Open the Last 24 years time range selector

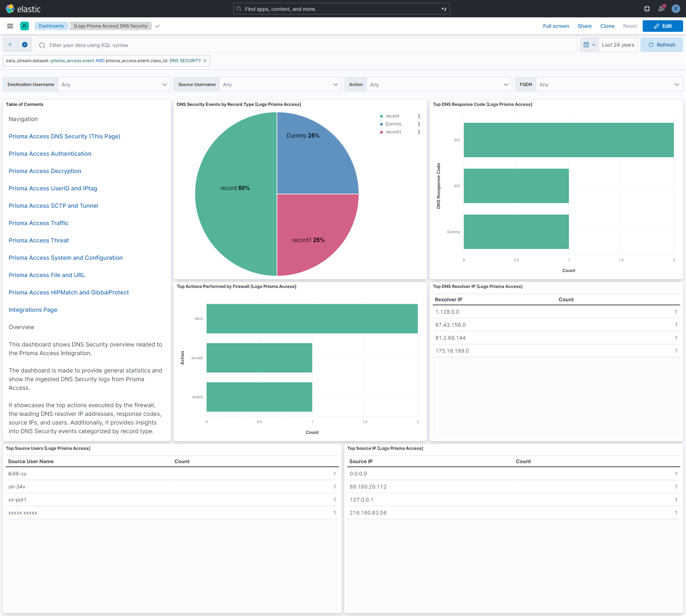(618, 44)
